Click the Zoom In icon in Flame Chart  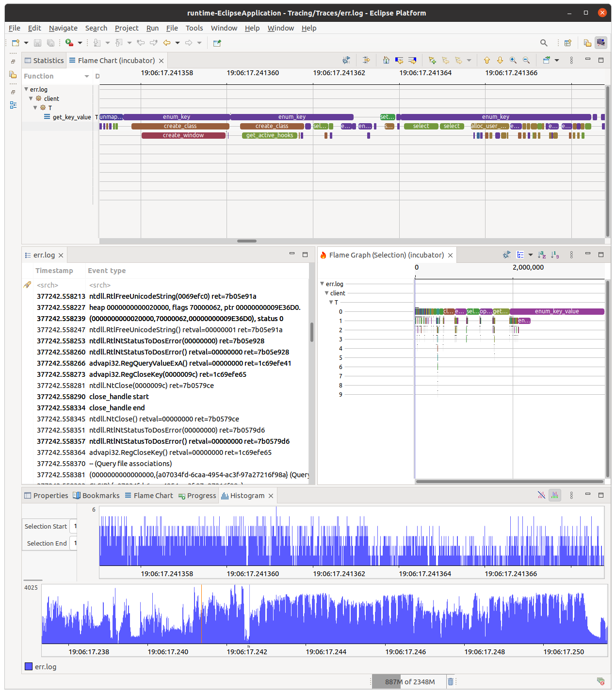coord(513,60)
